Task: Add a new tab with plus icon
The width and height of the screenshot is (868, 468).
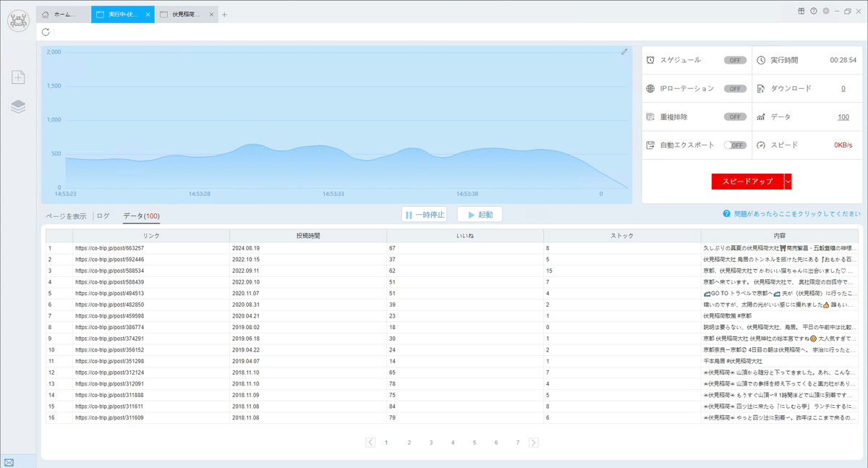Action: [x=225, y=14]
